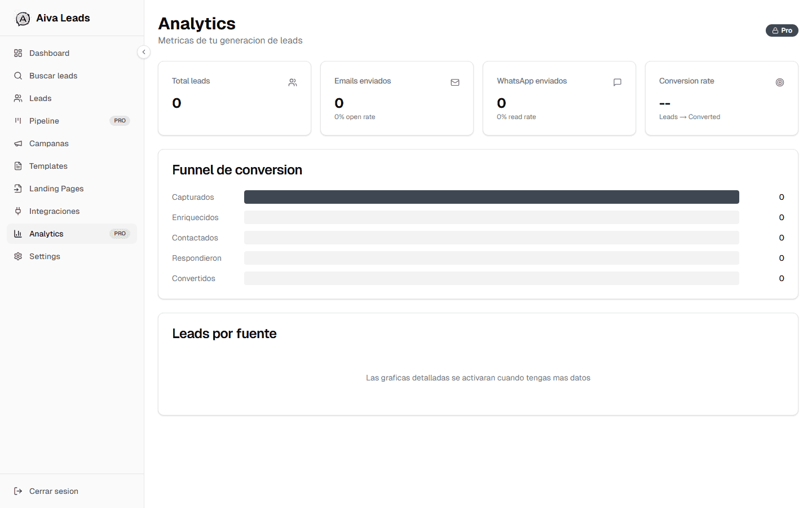812x508 pixels.
Task: Click the Aiva Leads brand name
Action: click(x=63, y=18)
